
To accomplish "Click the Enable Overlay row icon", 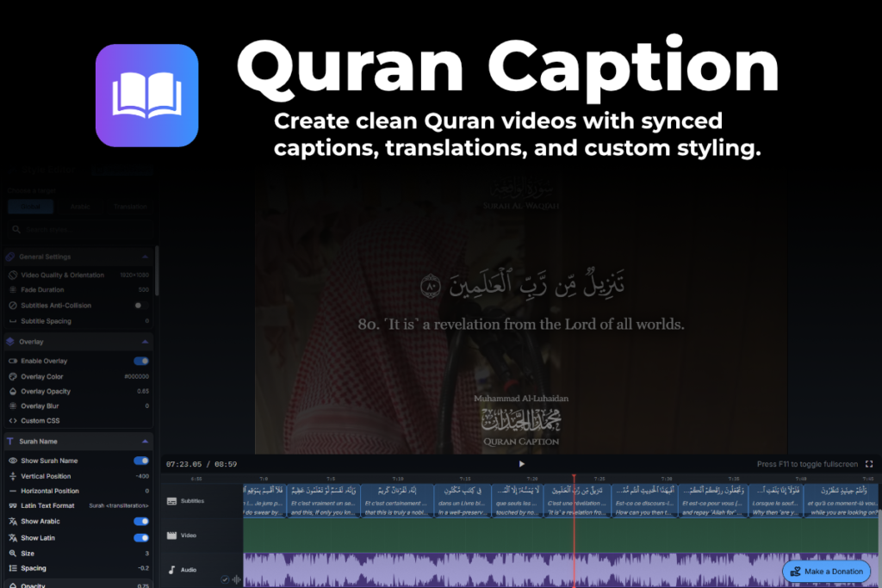I will [13, 361].
